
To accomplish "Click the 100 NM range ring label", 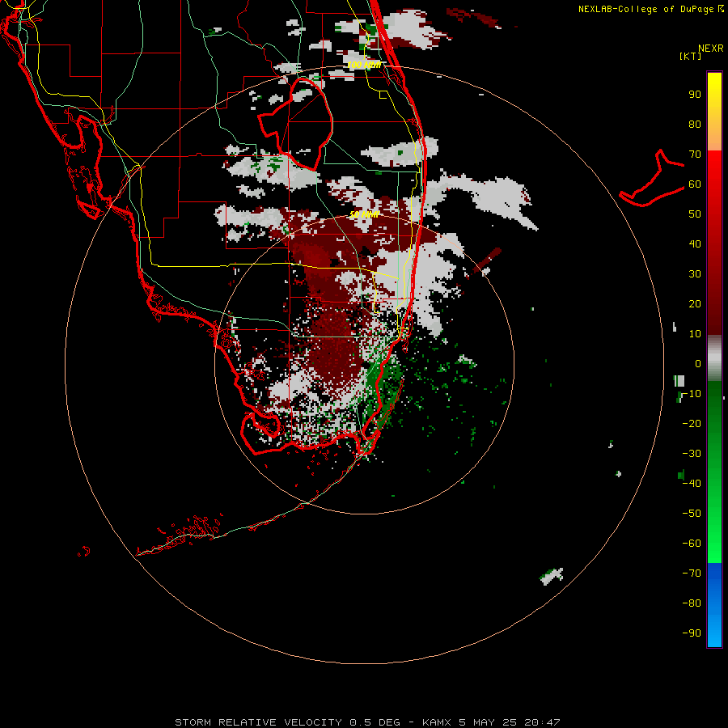I will click(x=364, y=65).
